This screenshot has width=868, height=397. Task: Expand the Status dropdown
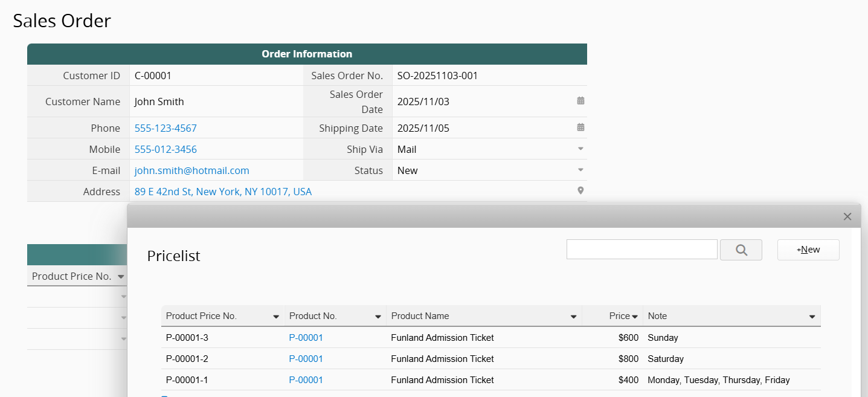[x=580, y=170]
